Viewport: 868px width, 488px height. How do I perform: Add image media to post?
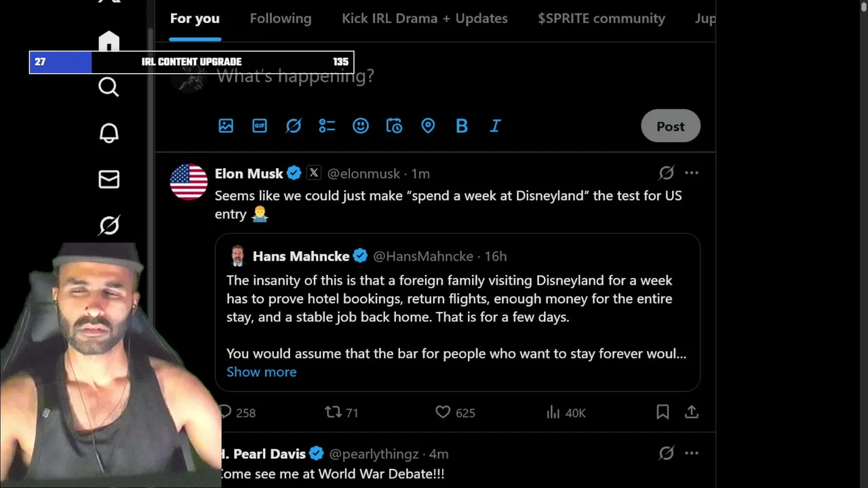[226, 126]
